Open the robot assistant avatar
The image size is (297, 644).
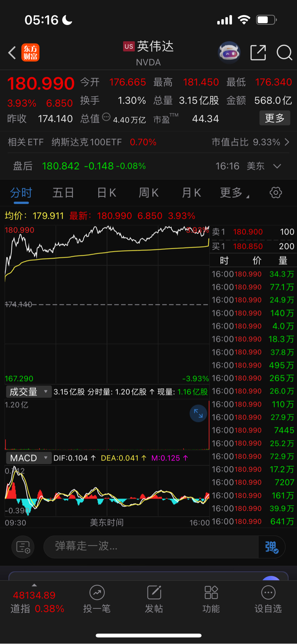coord(229,52)
